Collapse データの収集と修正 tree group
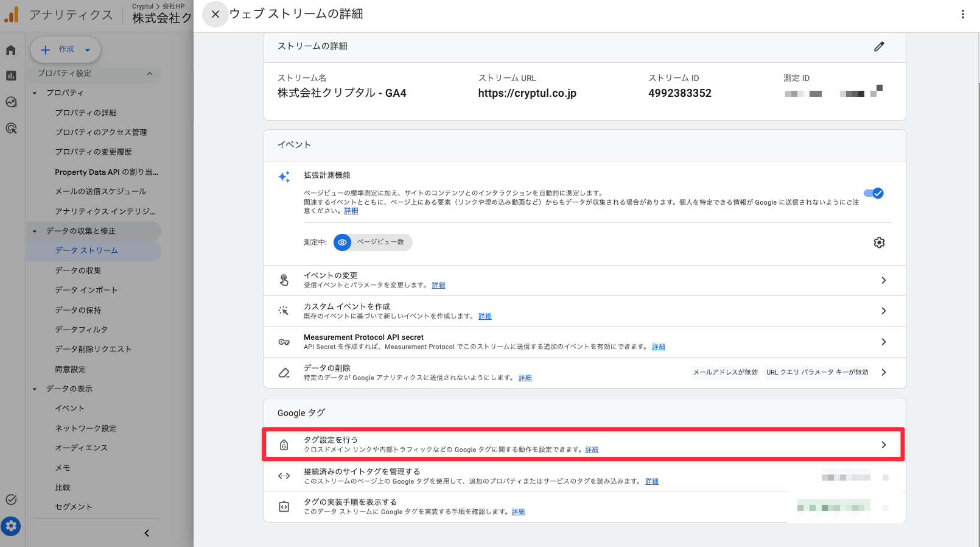 click(x=35, y=231)
